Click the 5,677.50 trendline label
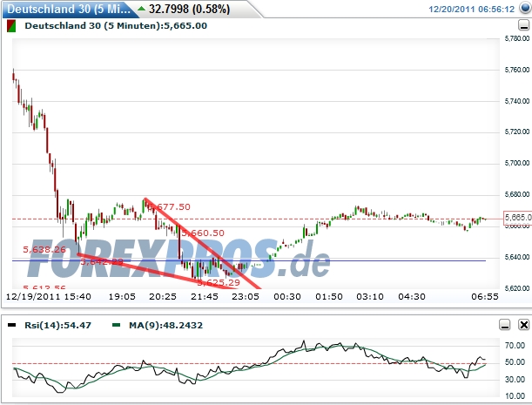The width and height of the screenshot is (532, 405). pos(169,207)
